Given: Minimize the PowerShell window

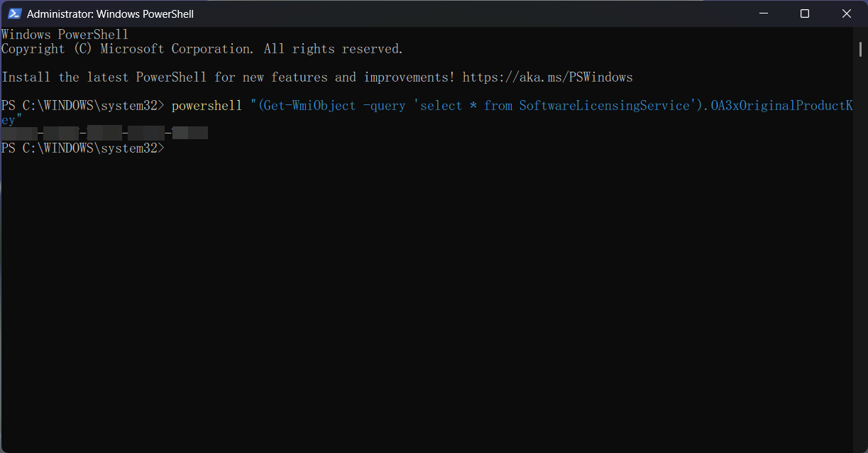Looking at the screenshot, I should pos(763,13).
